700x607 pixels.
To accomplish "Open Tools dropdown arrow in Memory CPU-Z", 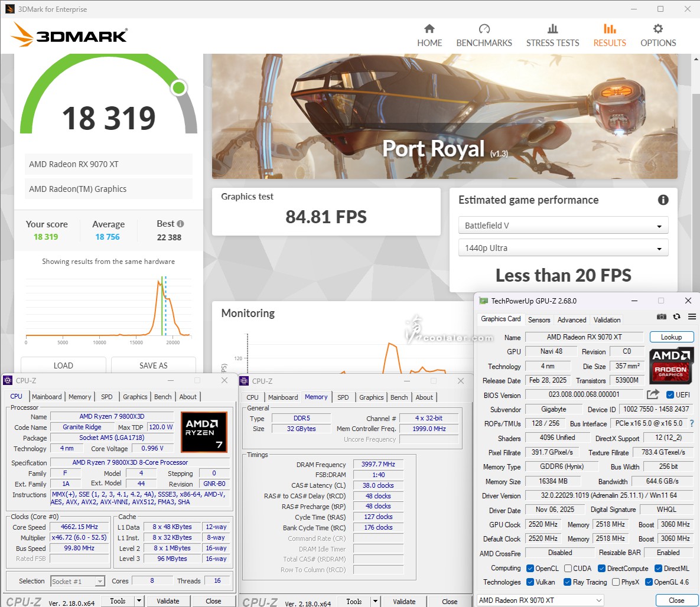I will [x=376, y=601].
